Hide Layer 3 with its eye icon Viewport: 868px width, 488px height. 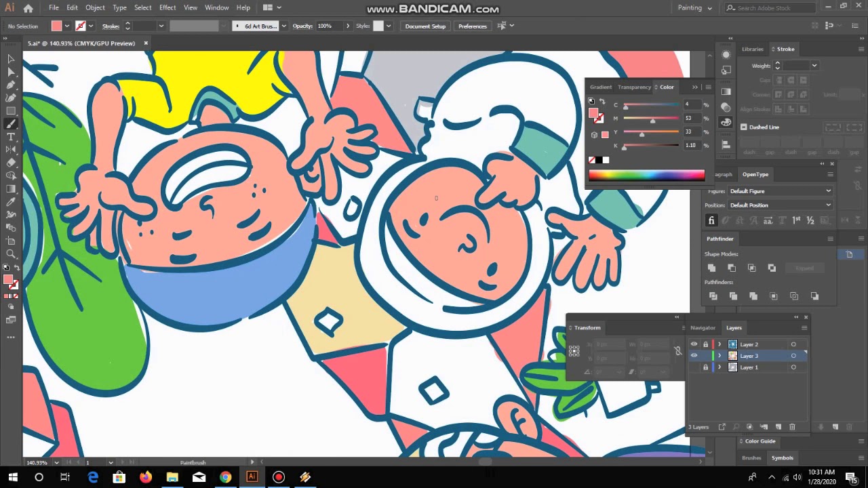coord(694,356)
